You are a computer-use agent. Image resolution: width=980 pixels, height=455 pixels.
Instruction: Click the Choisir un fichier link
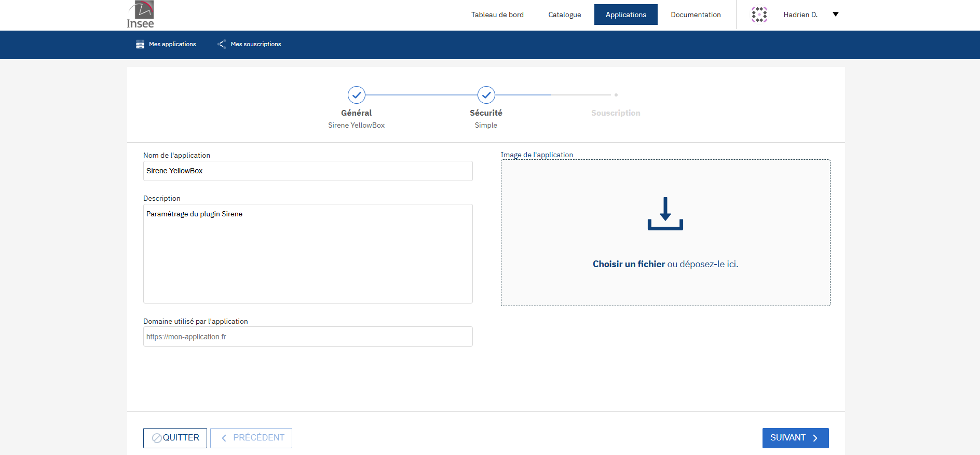[x=629, y=264]
